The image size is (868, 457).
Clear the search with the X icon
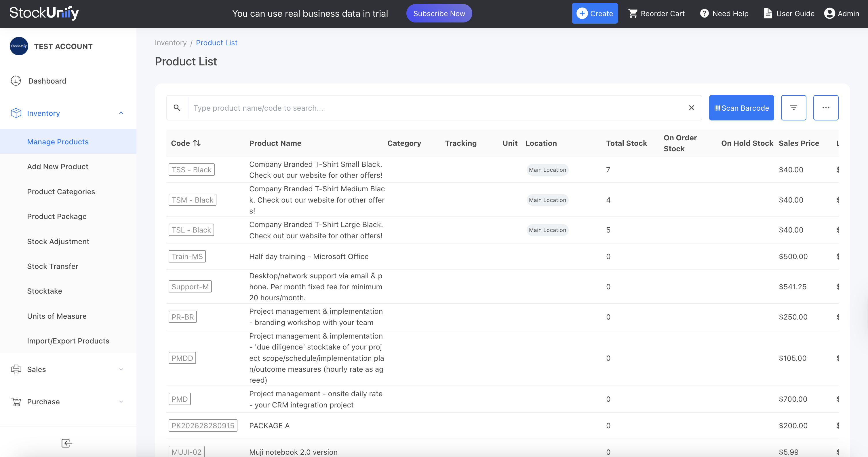coord(691,107)
